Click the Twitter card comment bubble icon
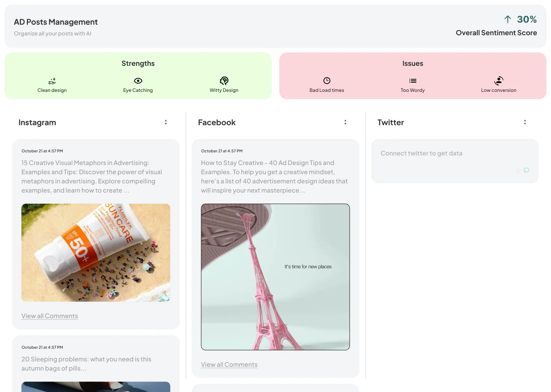The image size is (551, 392). [x=527, y=170]
